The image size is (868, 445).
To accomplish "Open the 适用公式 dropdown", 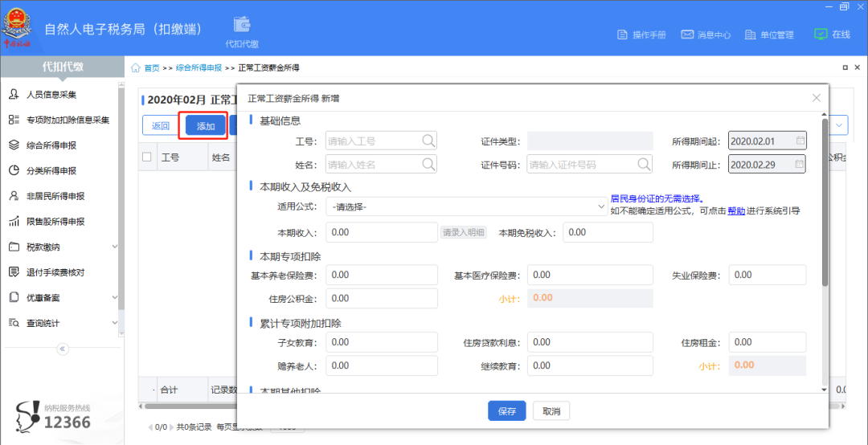I will [x=469, y=207].
